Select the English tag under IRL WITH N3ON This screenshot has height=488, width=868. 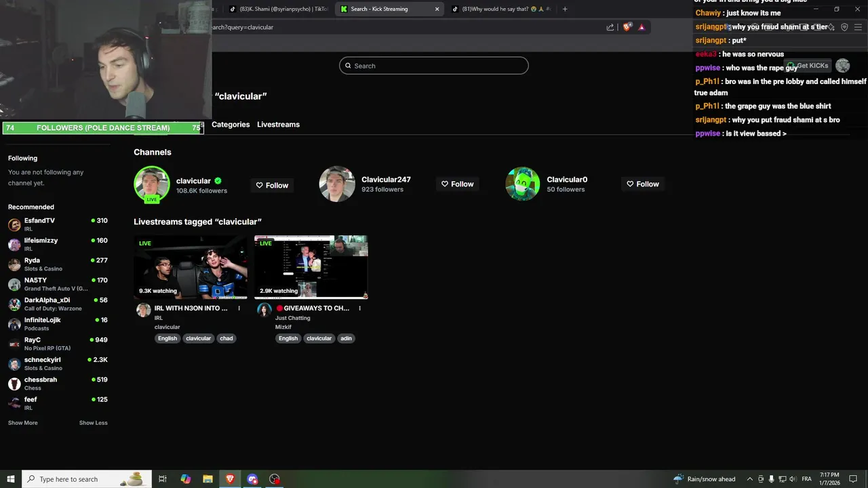pyautogui.click(x=167, y=338)
